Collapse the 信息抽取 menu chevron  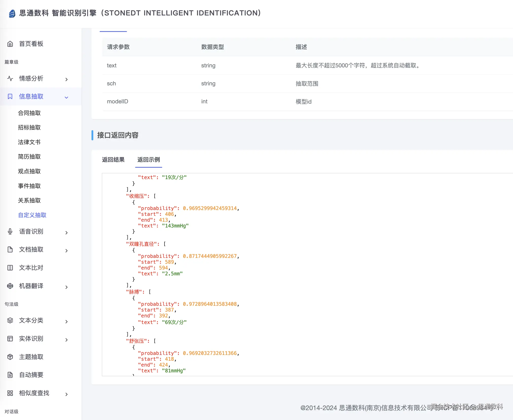[66, 97]
